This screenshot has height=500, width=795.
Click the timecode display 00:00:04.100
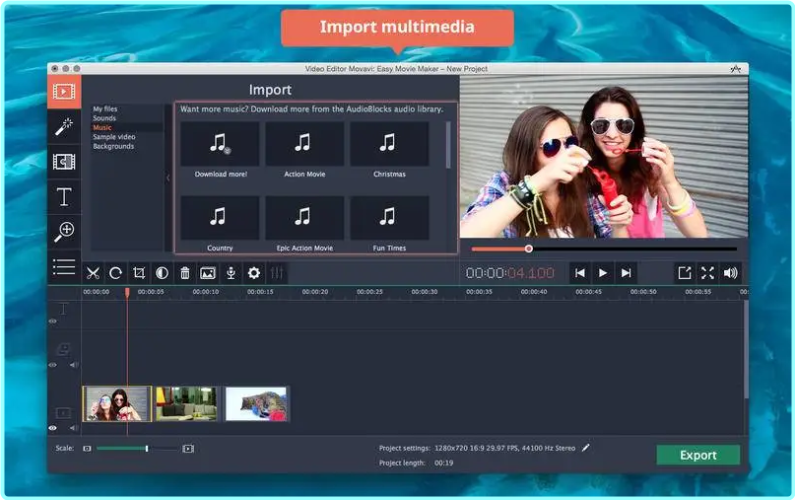point(510,273)
